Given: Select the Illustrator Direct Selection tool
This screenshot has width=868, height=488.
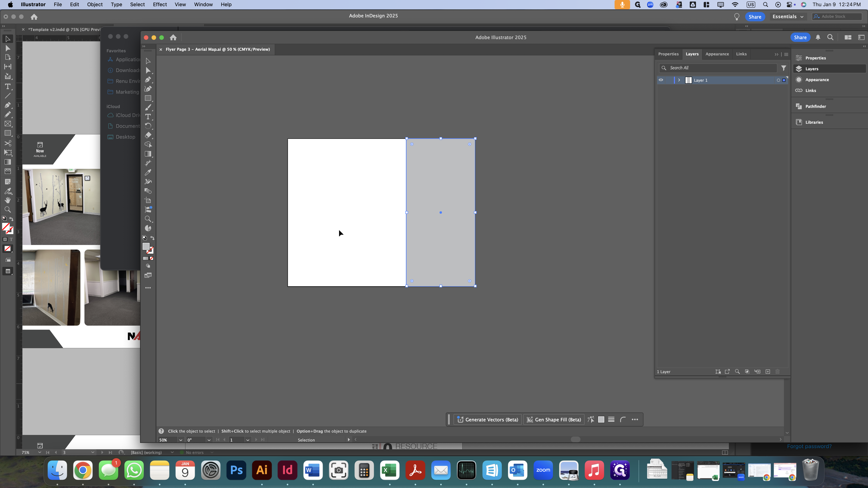Looking at the screenshot, I should pos(148,70).
